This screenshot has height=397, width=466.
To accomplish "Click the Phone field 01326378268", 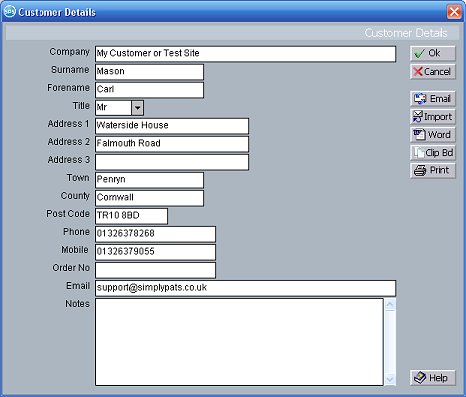I will coord(155,234).
